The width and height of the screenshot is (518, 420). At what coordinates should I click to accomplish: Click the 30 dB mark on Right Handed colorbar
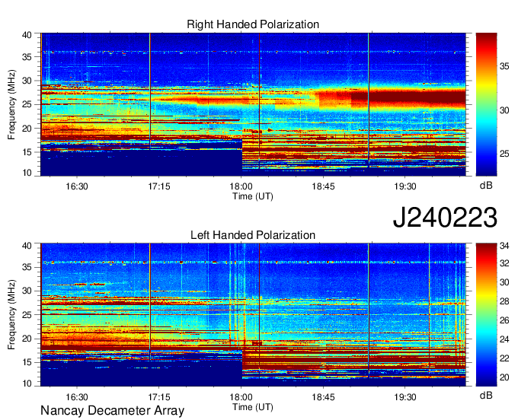pyautogui.click(x=504, y=110)
